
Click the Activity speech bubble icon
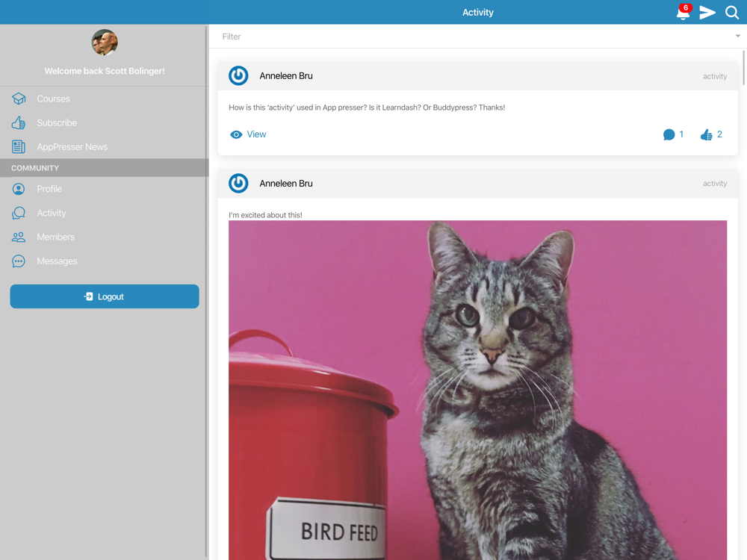tap(19, 213)
